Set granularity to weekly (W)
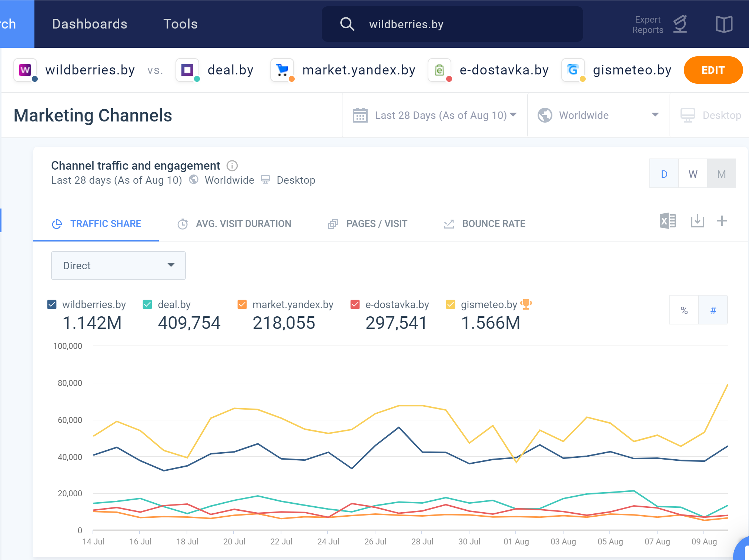The image size is (749, 560). coord(693,174)
